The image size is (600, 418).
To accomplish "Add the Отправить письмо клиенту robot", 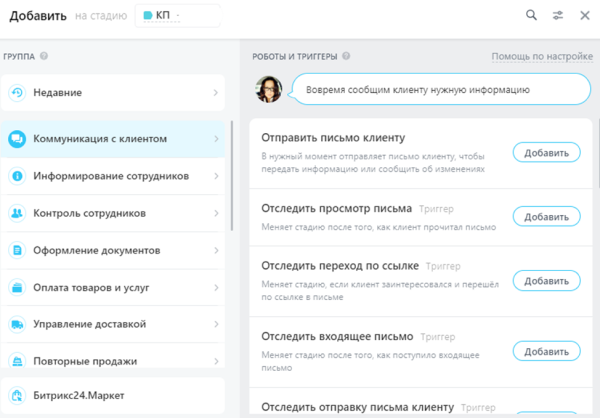I will [x=546, y=153].
